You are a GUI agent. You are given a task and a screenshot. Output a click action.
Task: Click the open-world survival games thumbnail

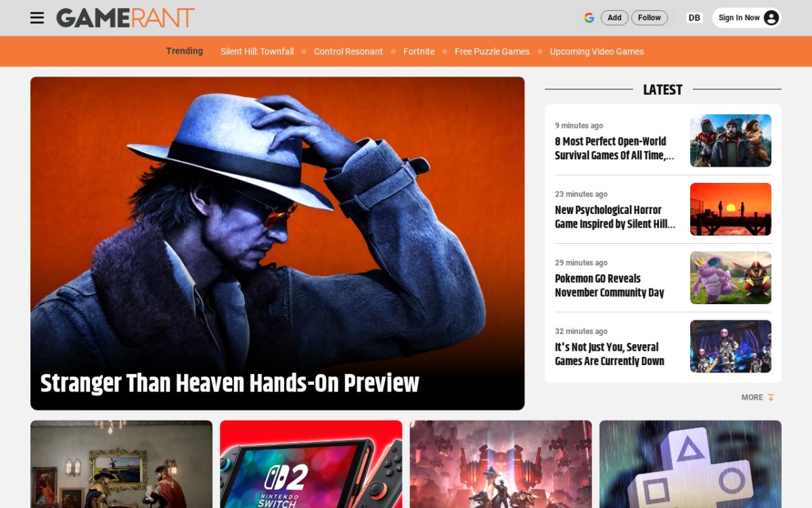click(731, 140)
